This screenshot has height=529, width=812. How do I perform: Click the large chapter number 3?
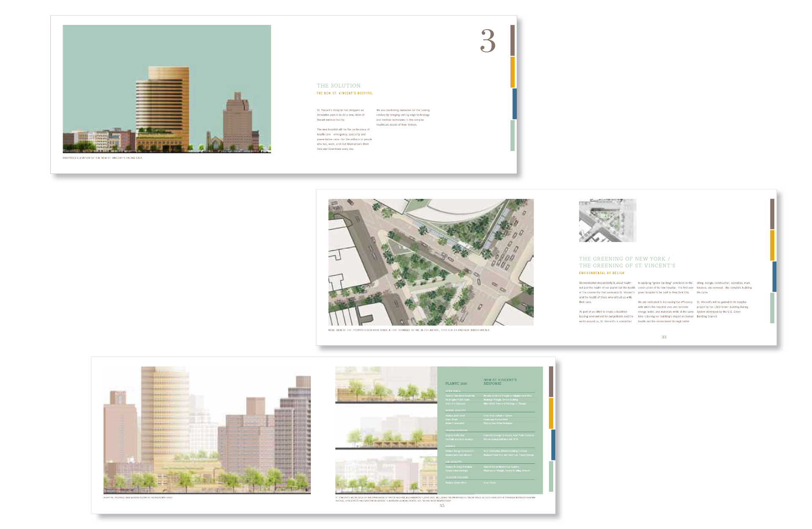(x=488, y=41)
